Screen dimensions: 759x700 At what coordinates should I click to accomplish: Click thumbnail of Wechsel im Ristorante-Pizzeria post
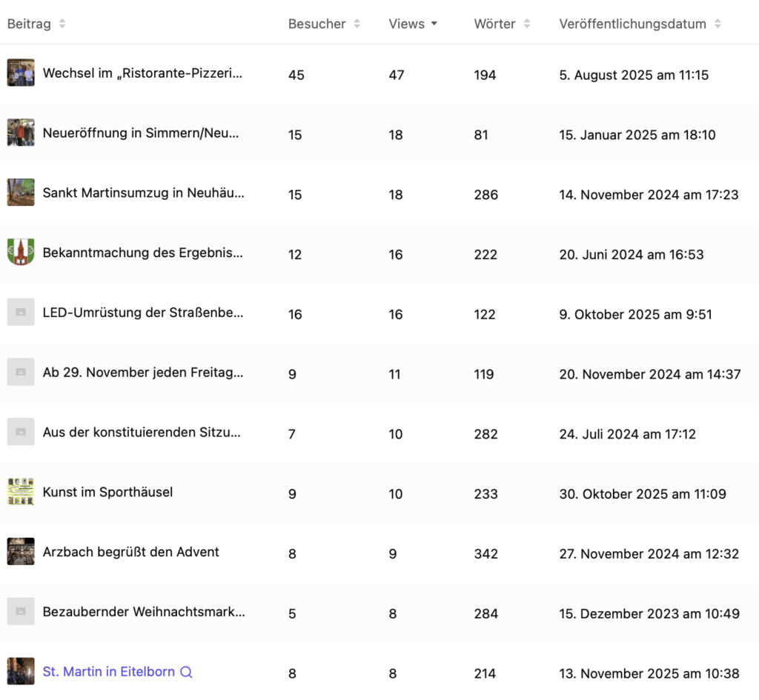click(x=21, y=73)
